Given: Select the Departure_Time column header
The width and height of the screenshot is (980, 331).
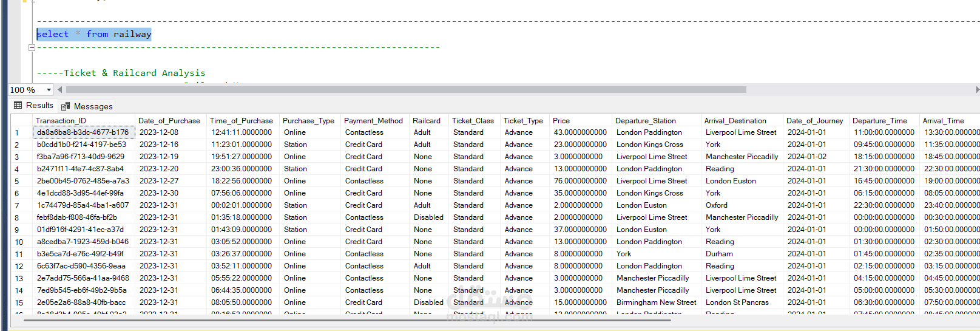Looking at the screenshot, I should (x=884, y=121).
